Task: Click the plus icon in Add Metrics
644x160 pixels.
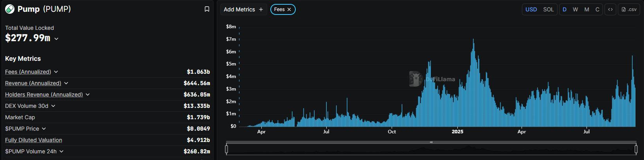Action: point(261,9)
